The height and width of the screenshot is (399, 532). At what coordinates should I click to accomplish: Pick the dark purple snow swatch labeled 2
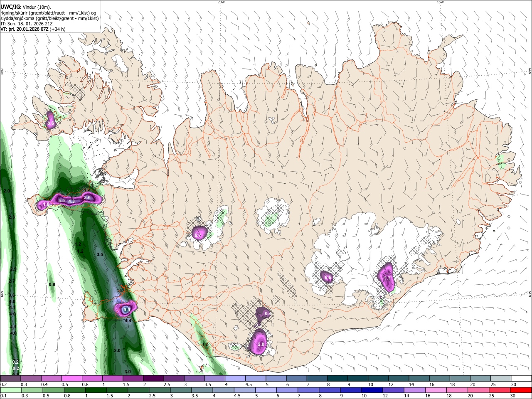point(153,379)
